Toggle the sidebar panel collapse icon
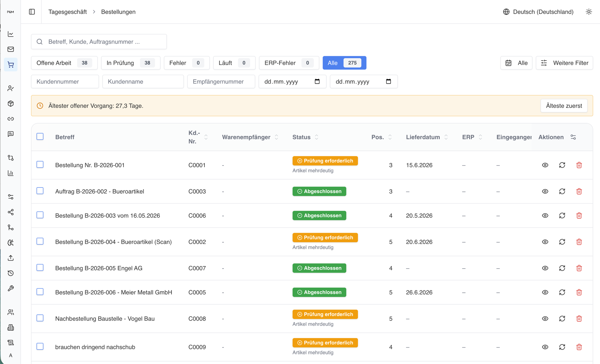 (x=32, y=12)
